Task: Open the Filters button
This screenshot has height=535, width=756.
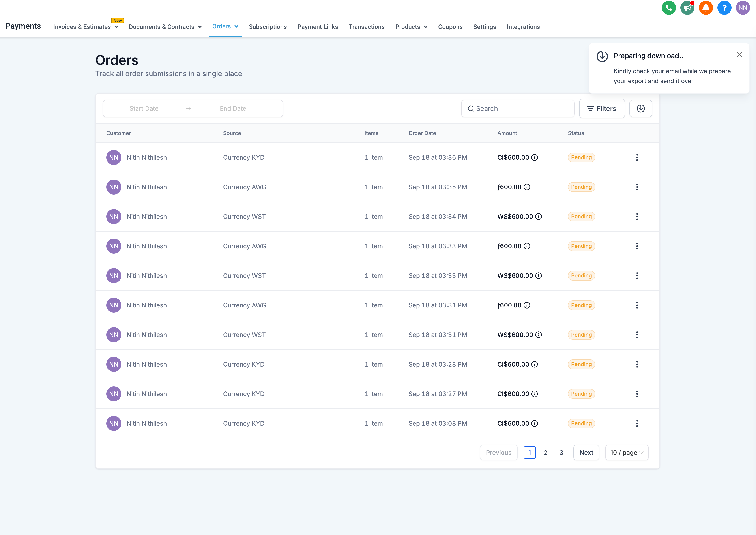Action: point(601,108)
